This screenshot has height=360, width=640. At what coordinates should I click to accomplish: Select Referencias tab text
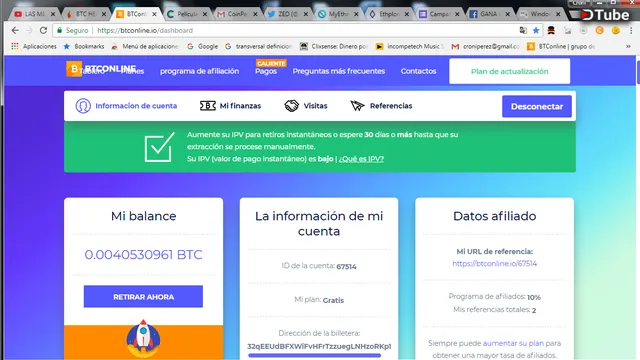tap(391, 106)
